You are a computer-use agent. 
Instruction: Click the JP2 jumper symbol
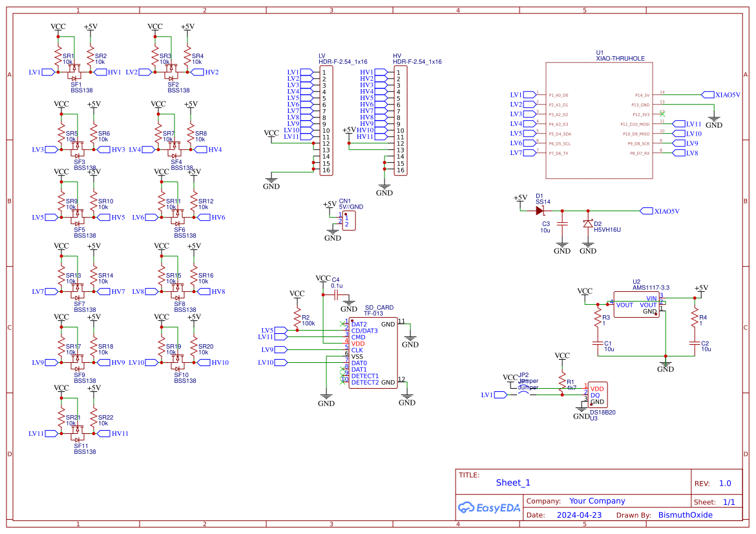522,386
